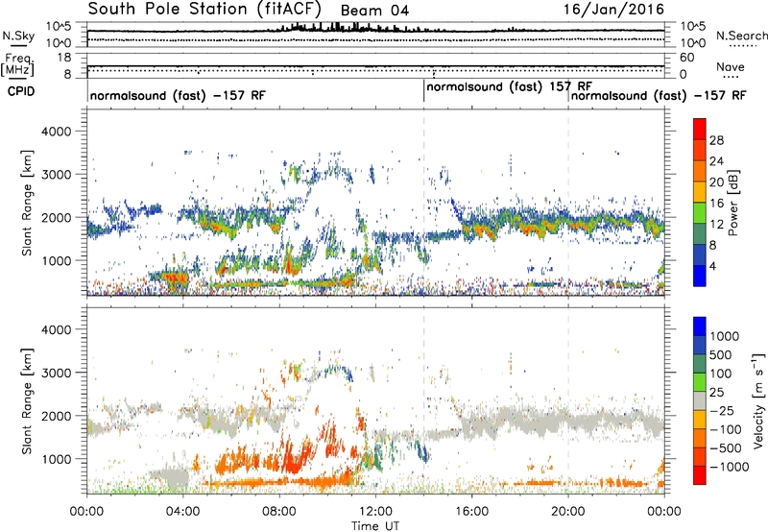This screenshot has height=532, width=768.
Task: Click the power panel 'Slant Range [km]' label
Action: [x=27, y=203]
